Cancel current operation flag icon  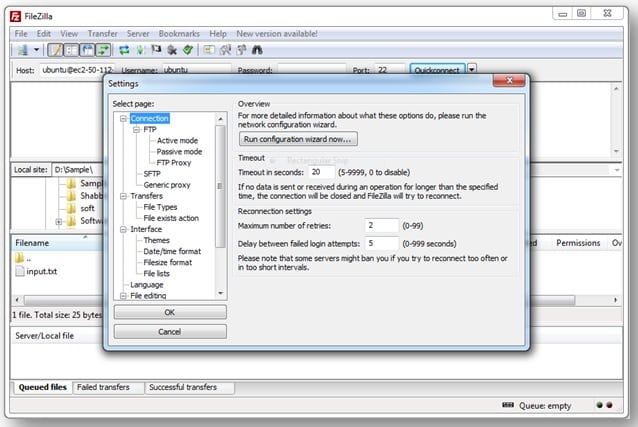point(156,50)
